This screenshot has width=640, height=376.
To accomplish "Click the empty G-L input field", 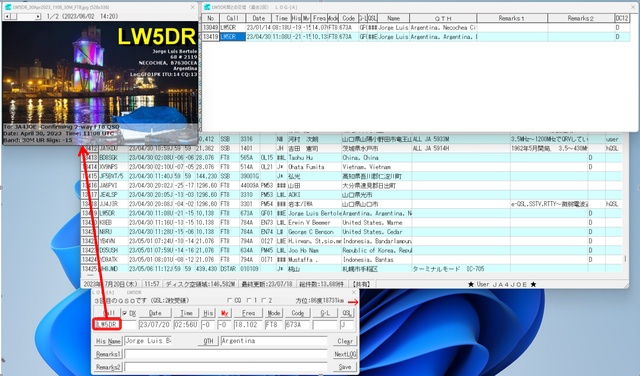I will pyautogui.click(x=325, y=325).
